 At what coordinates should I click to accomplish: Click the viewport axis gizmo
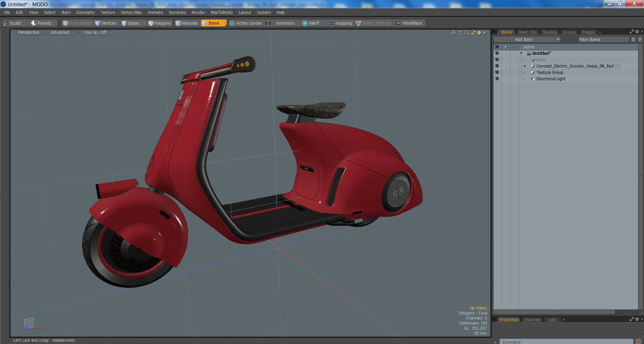(32, 324)
